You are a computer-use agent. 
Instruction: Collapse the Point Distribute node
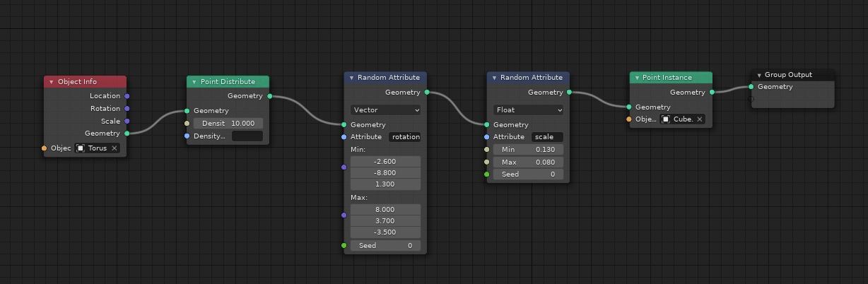194,82
